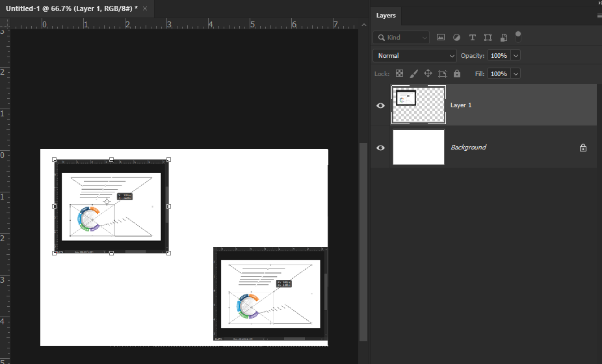Filter for shape layers icon

(x=488, y=38)
